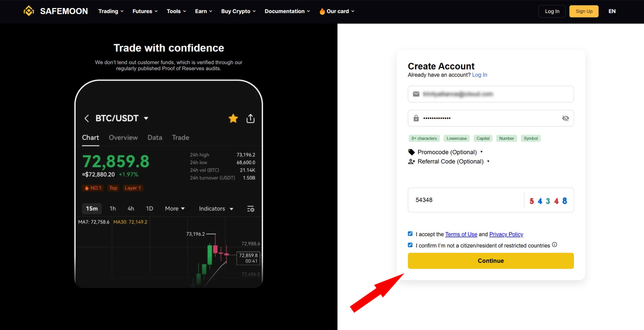
Task: Click the Log In header button
Action: tap(552, 11)
